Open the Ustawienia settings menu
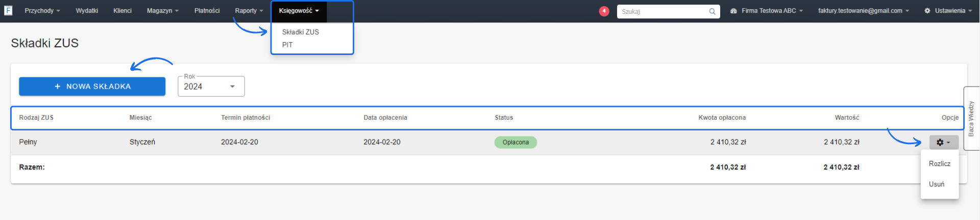 click(x=949, y=11)
